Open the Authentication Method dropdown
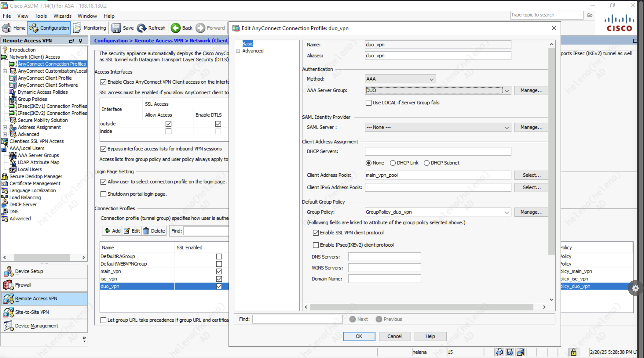 pyautogui.click(x=400, y=79)
